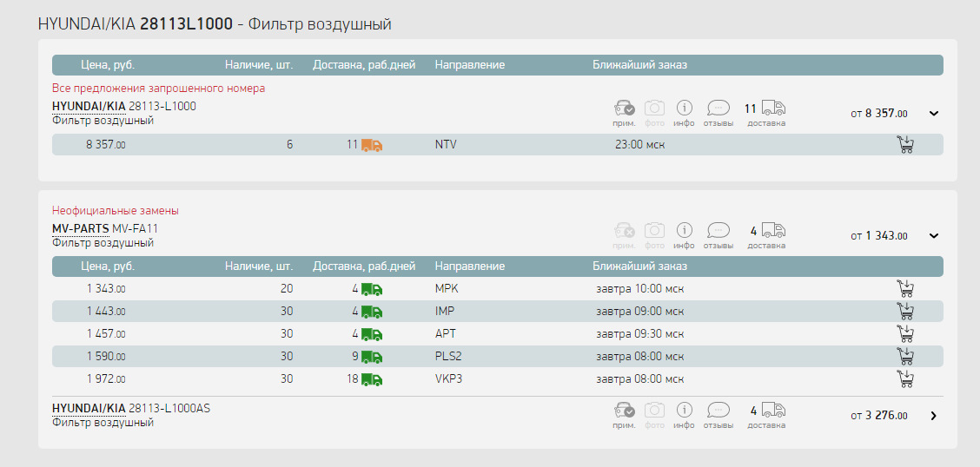Viewport: 980px width, 467px height.
Task: Click green truck icon in APT row
Action: [x=372, y=334]
